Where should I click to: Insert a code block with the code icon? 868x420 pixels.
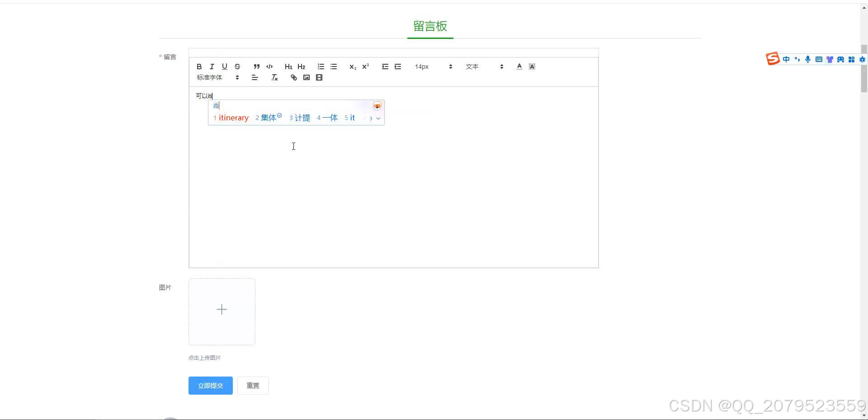(269, 67)
